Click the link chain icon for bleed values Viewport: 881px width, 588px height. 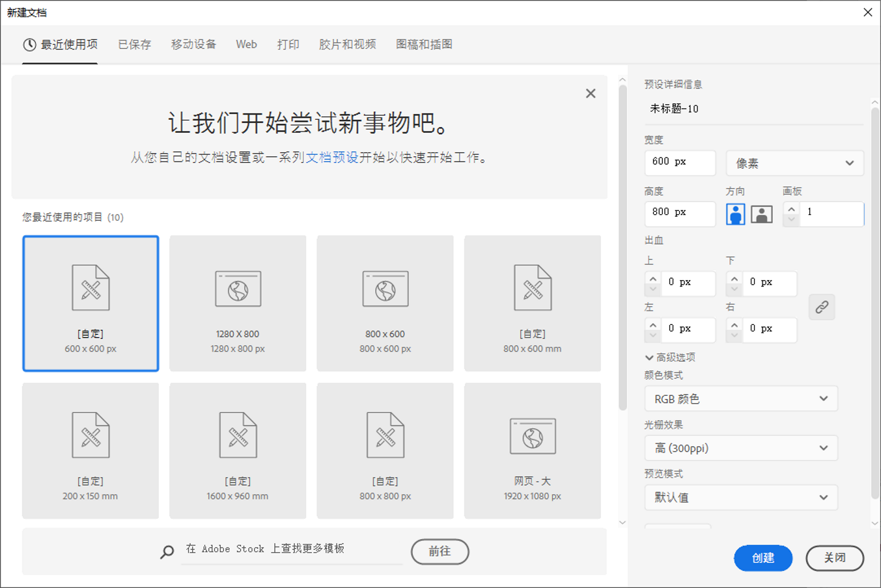pyautogui.click(x=822, y=307)
